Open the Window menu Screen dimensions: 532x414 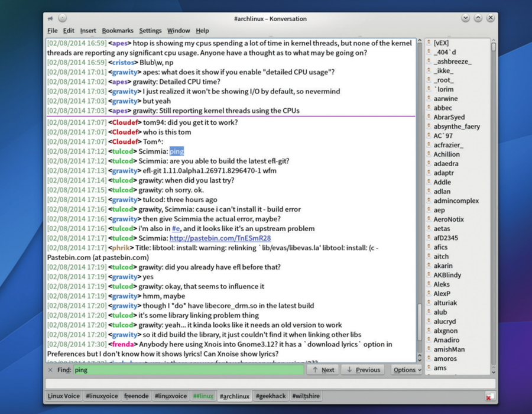tap(179, 31)
